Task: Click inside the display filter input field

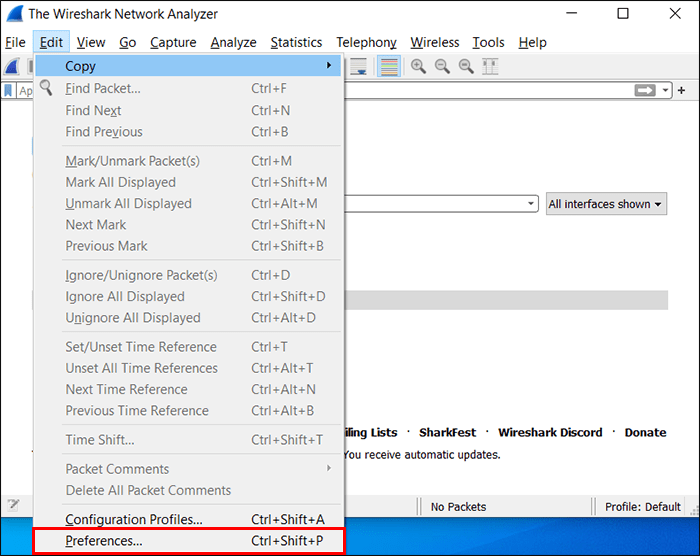Action: 489,91
